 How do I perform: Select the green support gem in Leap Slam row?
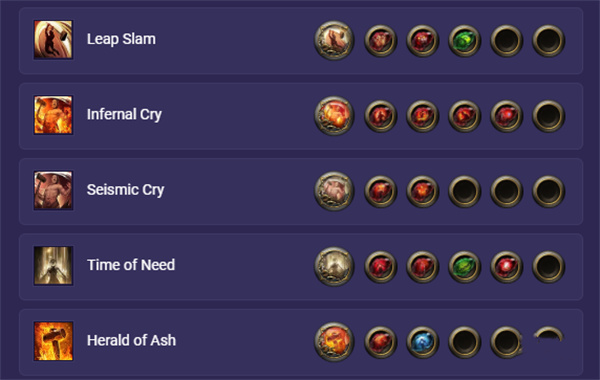point(464,41)
